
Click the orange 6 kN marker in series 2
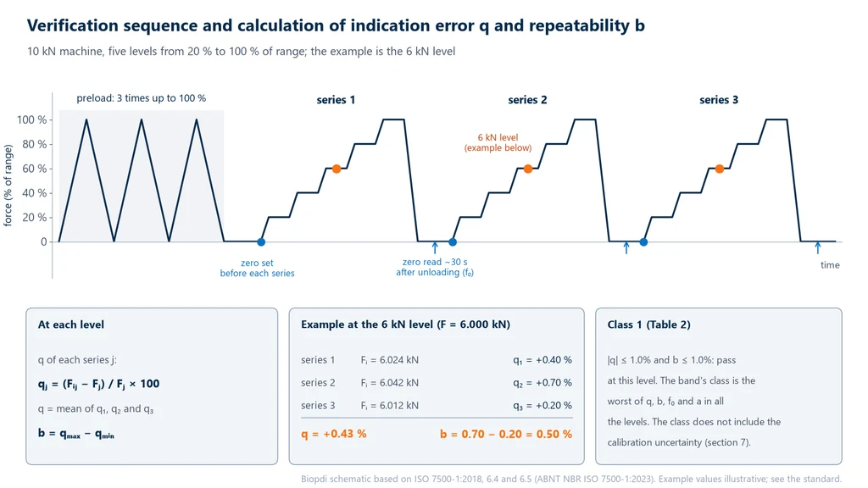[528, 169]
